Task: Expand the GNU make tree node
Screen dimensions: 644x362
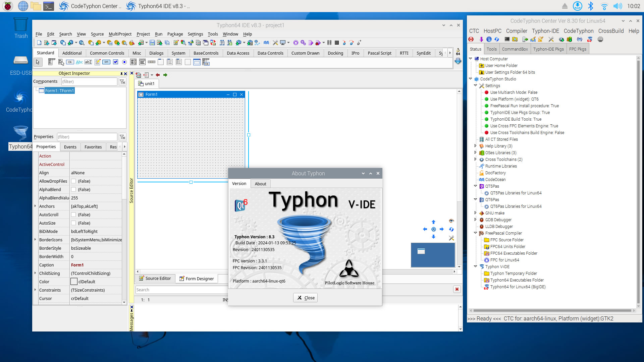Action: (475, 213)
